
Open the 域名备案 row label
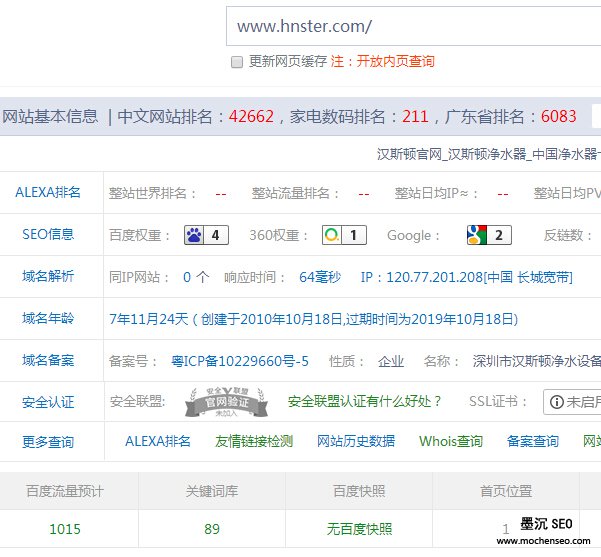tap(48, 360)
